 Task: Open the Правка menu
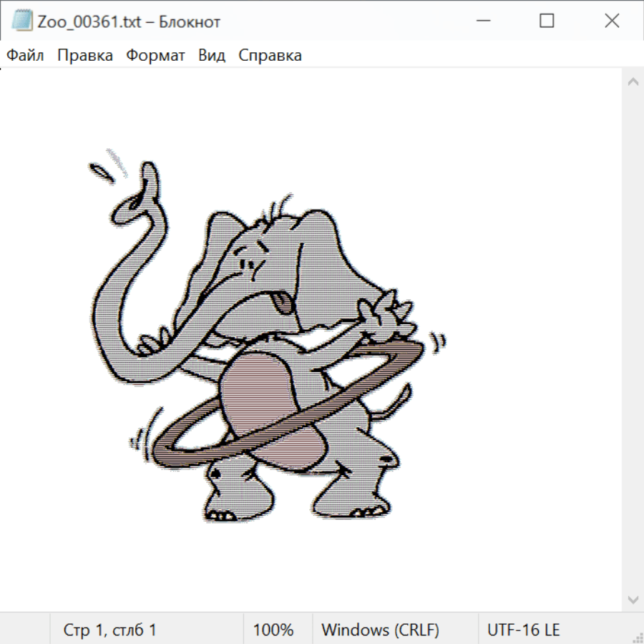point(85,55)
